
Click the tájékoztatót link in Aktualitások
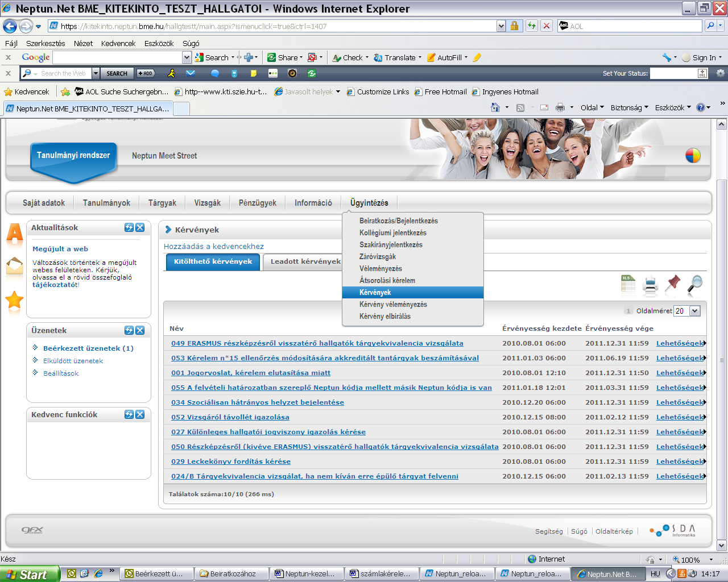point(55,285)
